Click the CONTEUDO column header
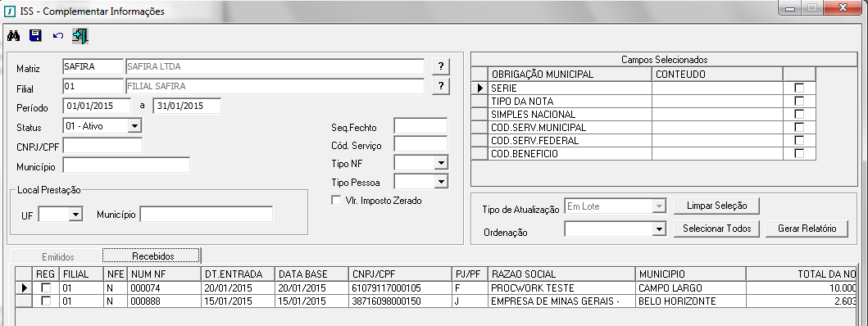Screen dimensions: 868x326 point(717,74)
